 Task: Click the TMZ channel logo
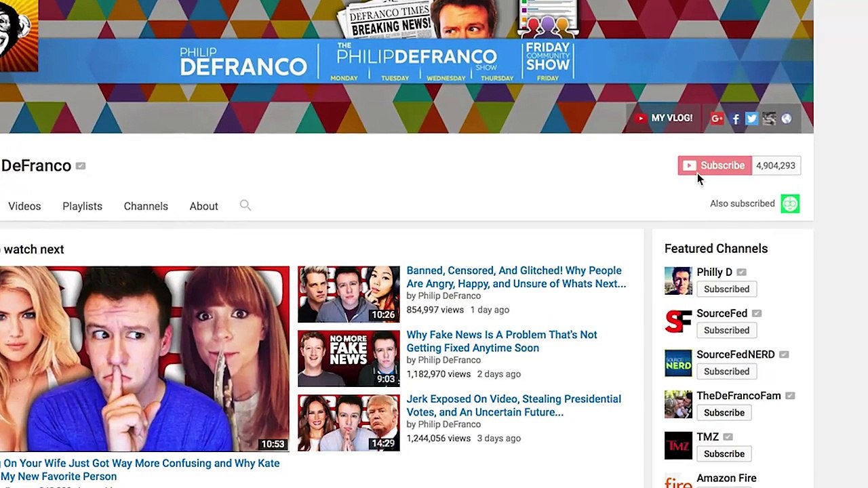pyautogui.click(x=678, y=446)
